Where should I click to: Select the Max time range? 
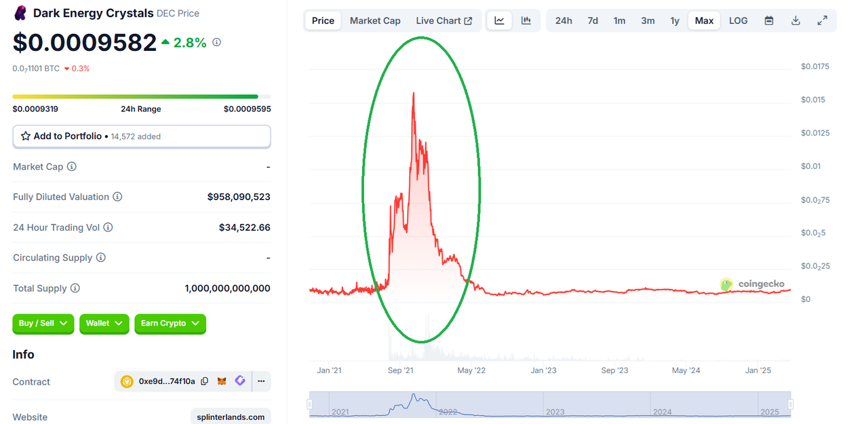pos(705,20)
